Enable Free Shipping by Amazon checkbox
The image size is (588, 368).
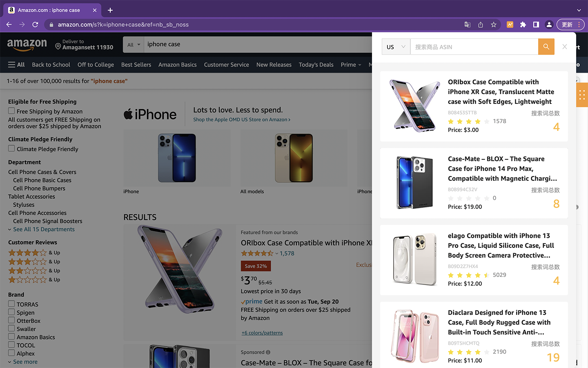click(11, 111)
